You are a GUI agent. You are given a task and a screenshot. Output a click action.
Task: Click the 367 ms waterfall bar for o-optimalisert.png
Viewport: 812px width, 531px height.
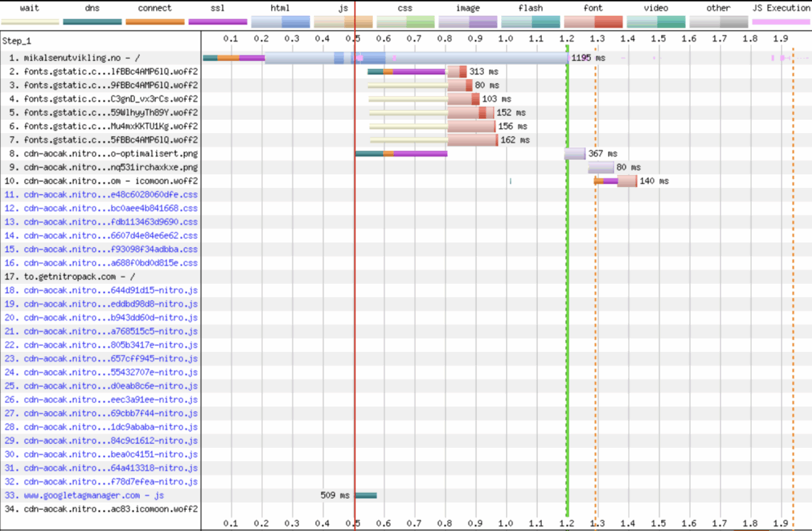pyautogui.click(x=573, y=153)
